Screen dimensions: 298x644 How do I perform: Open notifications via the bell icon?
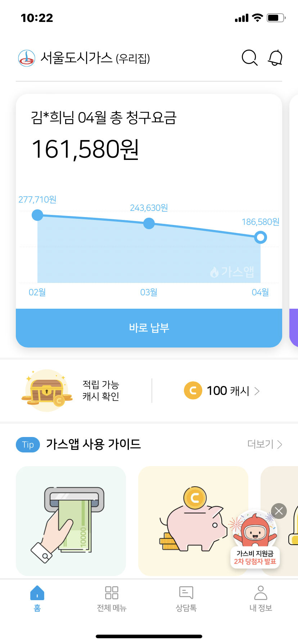pyautogui.click(x=275, y=58)
